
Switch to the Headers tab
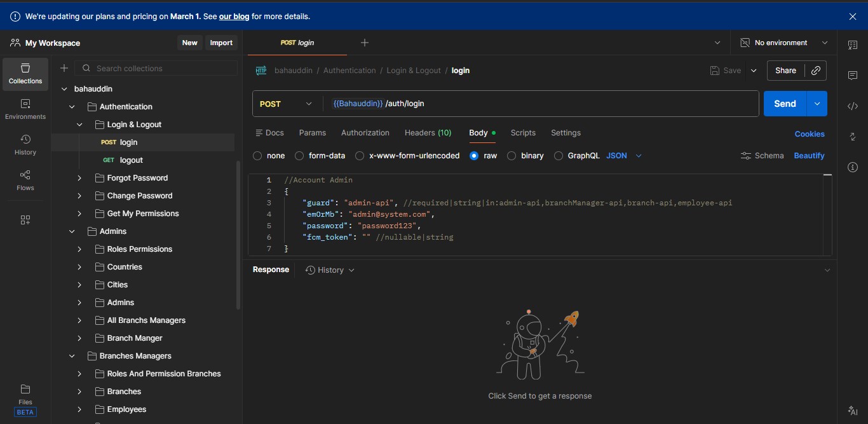428,133
